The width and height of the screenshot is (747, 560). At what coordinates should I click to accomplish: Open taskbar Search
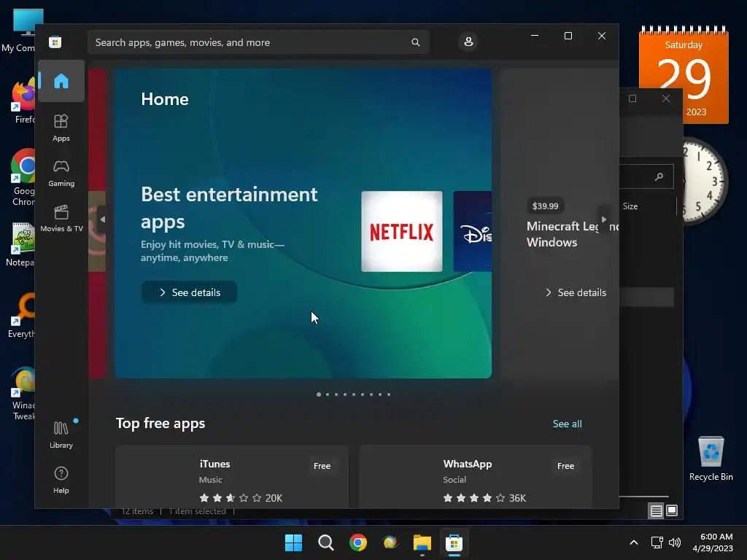click(326, 542)
